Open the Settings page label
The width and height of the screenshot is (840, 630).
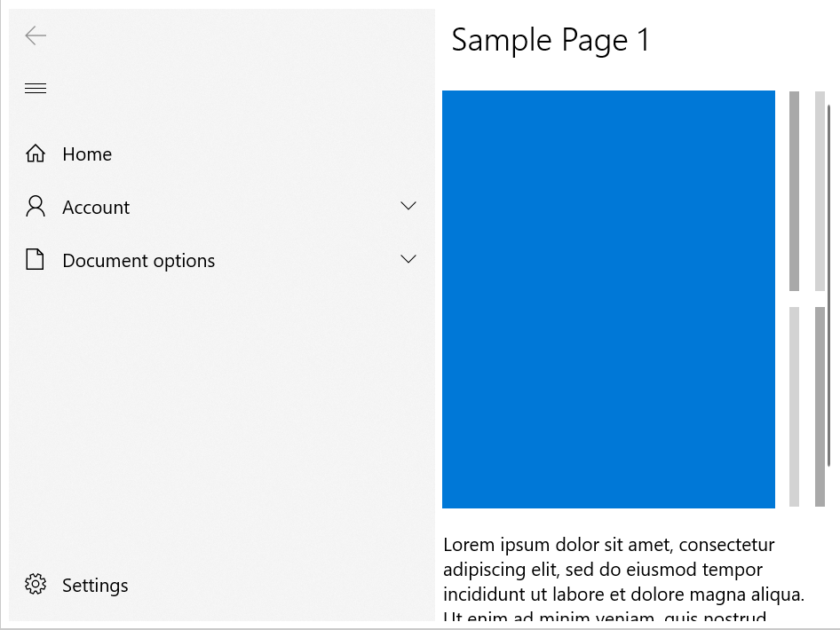click(95, 585)
